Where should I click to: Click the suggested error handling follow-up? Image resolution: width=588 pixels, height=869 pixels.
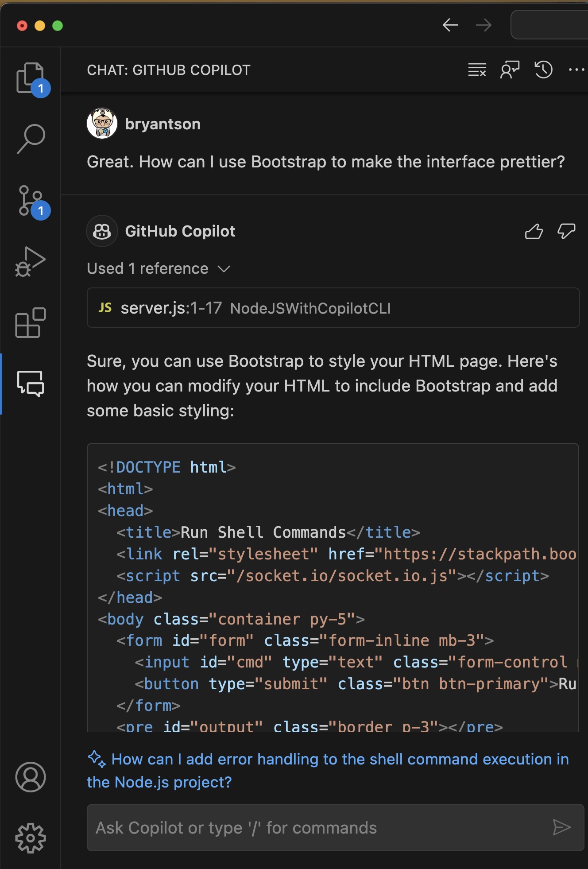pos(328,771)
